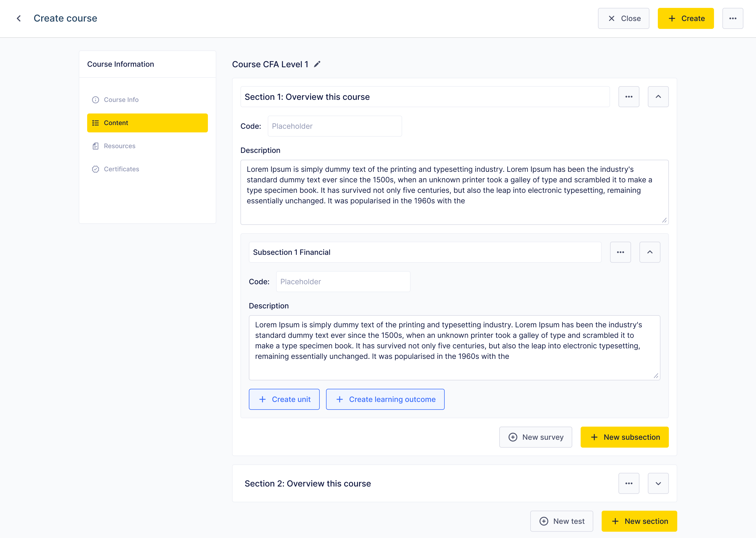Grab Subsection description resize handle
The width and height of the screenshot is (756, 538).
[x=656, y=376]
